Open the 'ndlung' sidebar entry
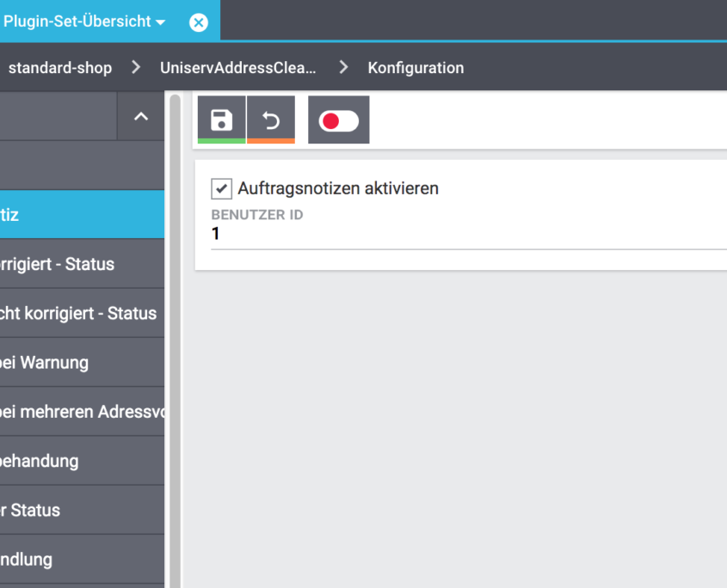Viewport: 727px width, 588px height. [82, 560]
